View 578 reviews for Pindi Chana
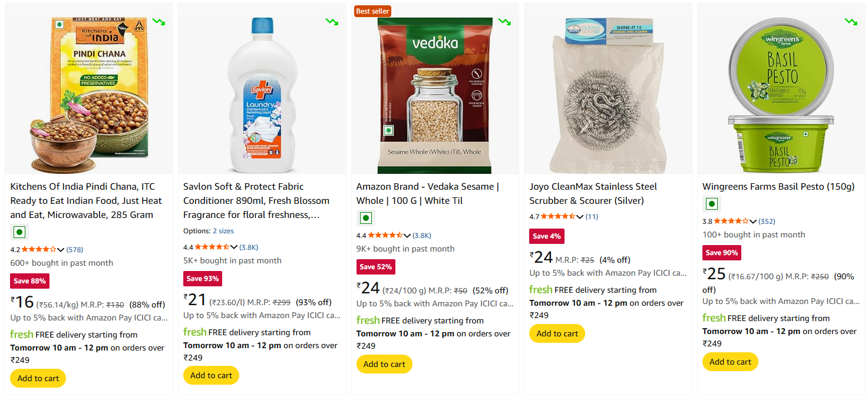 [75, 250]
